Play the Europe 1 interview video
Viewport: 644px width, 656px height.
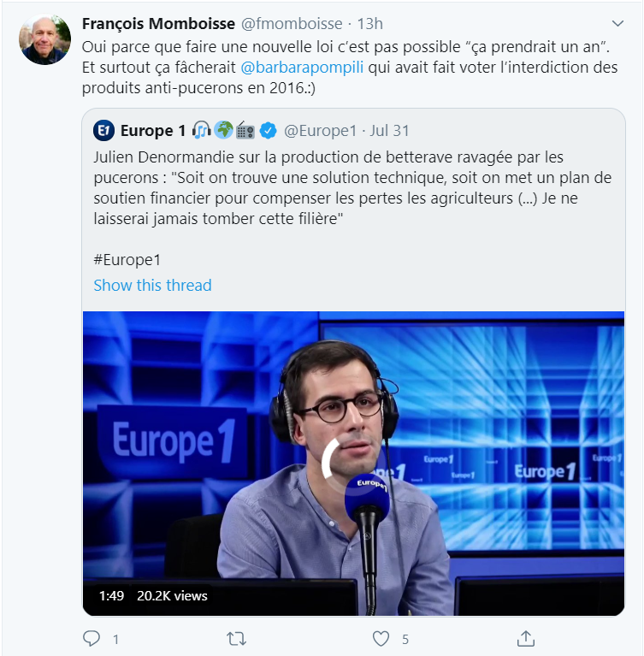pyautogui.click(x=353, y=463)
